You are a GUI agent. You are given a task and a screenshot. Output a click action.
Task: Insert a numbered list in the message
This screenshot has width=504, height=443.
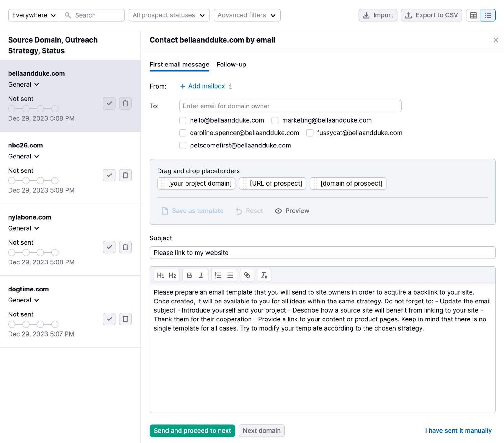[x=218, y=275]
